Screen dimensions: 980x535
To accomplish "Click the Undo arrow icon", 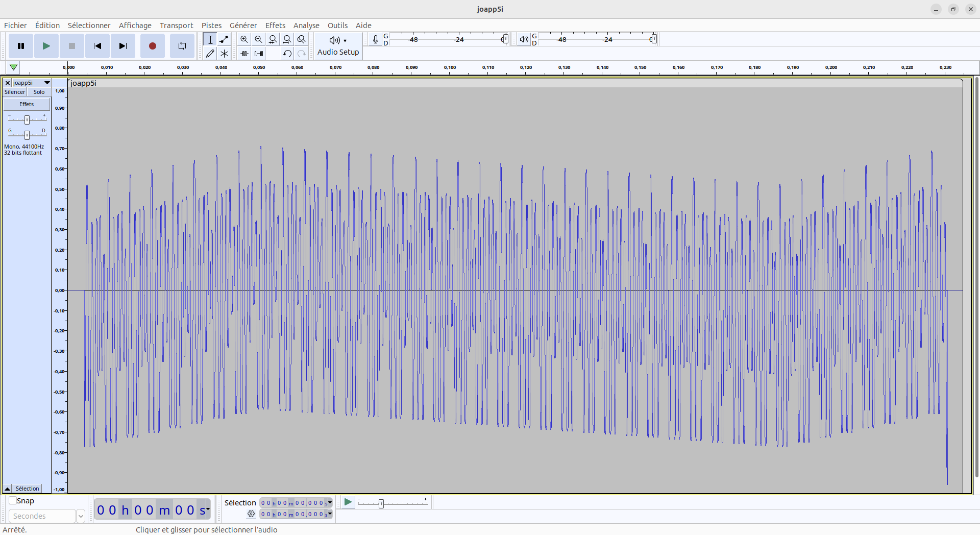I will pyautogui.click(x=287, y=53).
